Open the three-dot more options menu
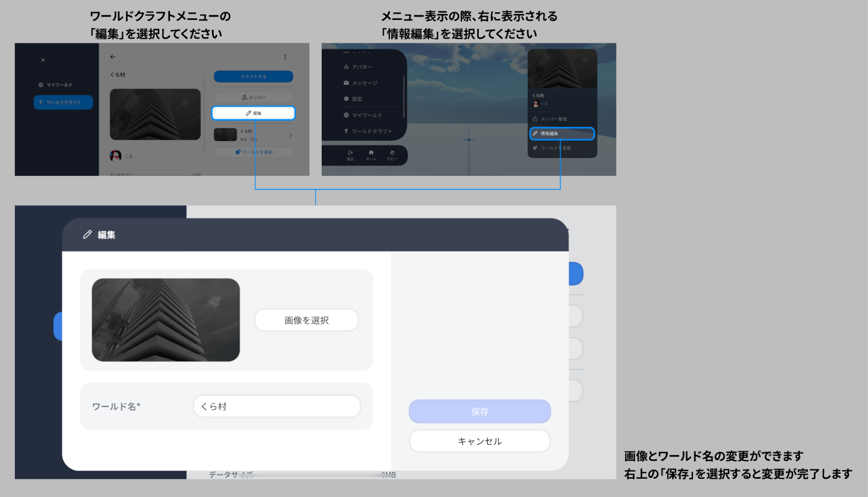 [x=285, y=57]
